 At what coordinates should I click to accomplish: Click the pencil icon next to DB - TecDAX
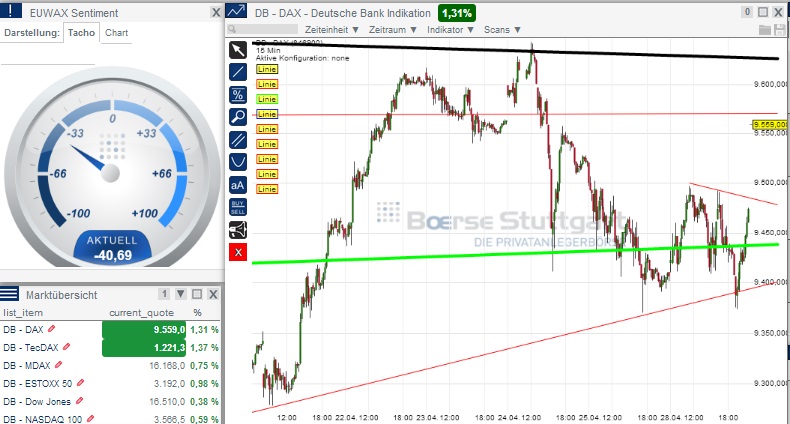(x=67, y=347)
